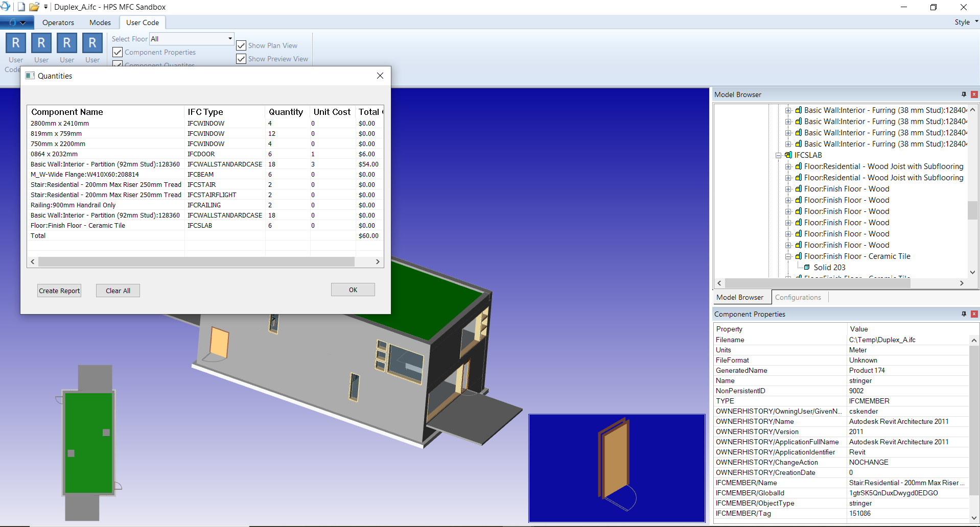Click the pin icon on Component Properties panel
The width and height of the screenshot is (980, 527).
coord(963,314)
